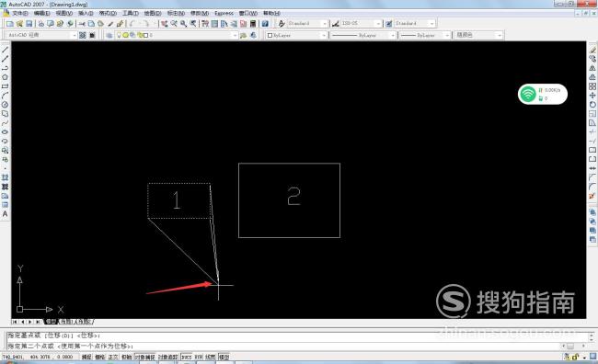
Task: Click the Cut scissors icon
Action: click(x=82, y=24)
